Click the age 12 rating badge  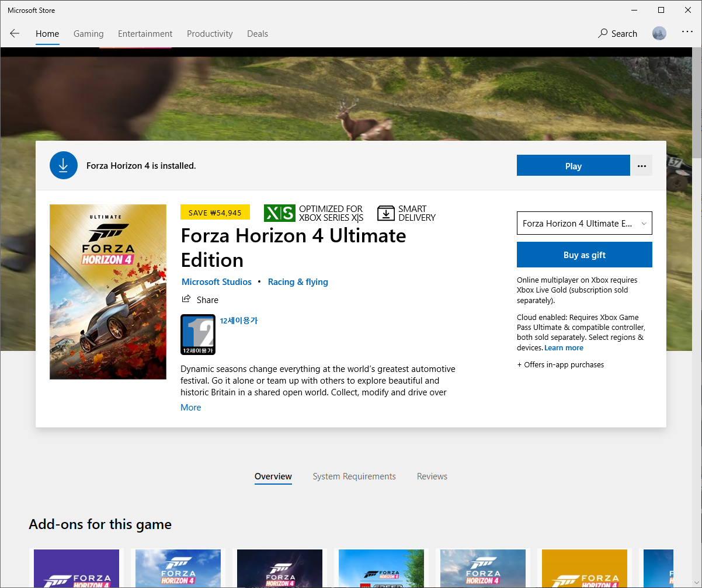coord(198,335)
